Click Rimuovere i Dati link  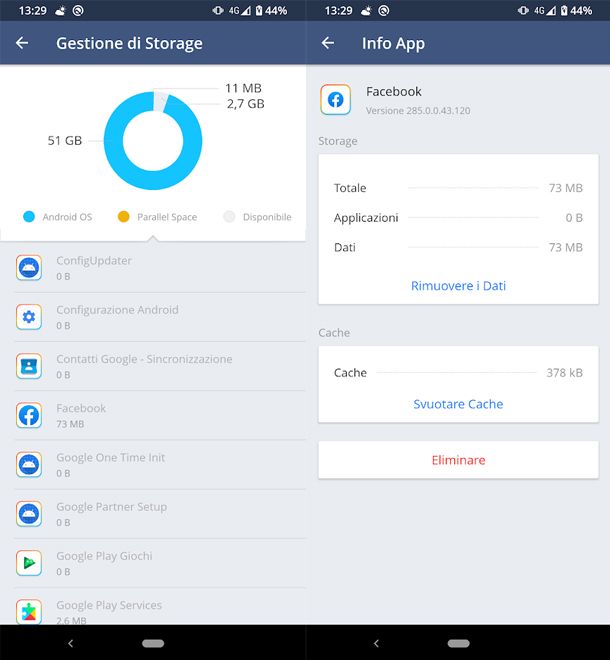(x=458, y=286)
